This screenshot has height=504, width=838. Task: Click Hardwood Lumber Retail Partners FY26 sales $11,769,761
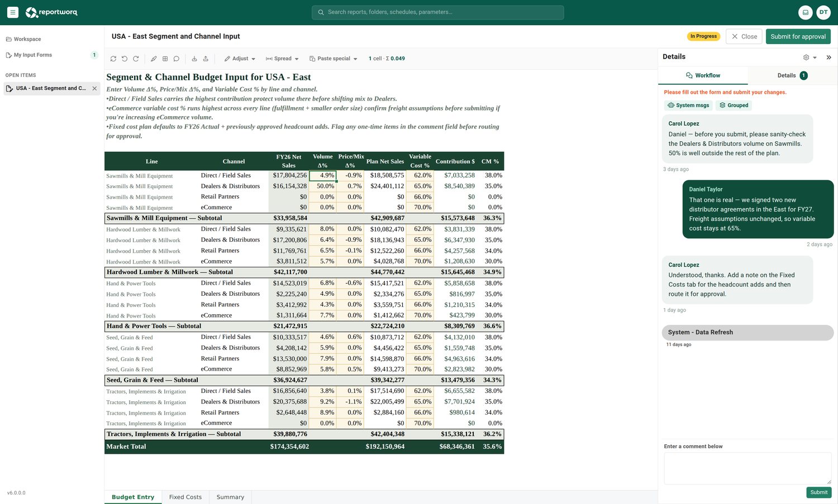coord(289,251)
